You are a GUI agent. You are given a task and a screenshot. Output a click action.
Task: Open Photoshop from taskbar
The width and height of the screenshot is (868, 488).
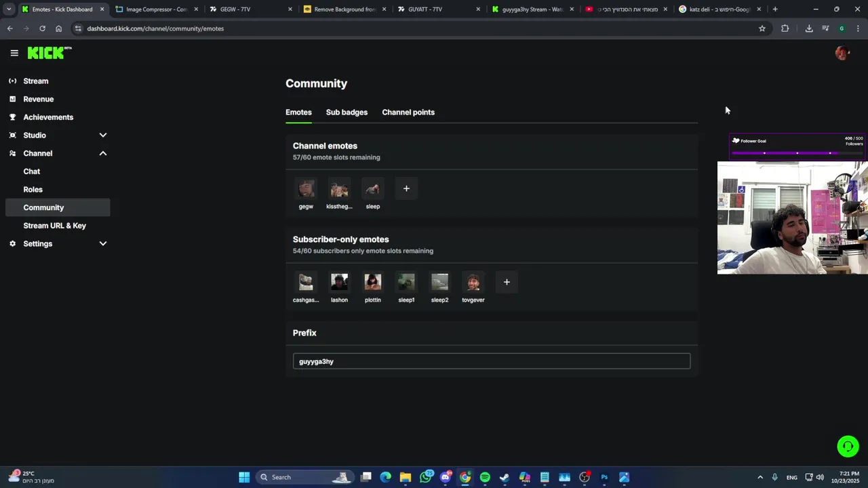pos(604,477)
